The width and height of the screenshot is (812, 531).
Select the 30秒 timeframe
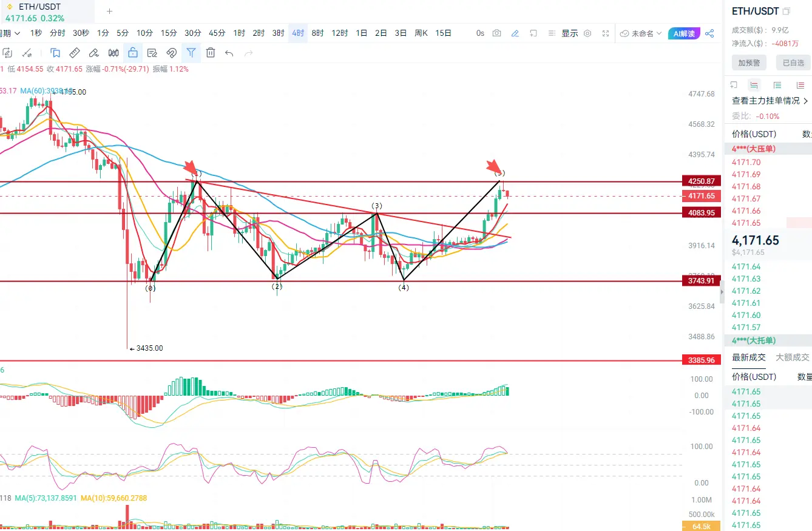(x=81, y=33)
